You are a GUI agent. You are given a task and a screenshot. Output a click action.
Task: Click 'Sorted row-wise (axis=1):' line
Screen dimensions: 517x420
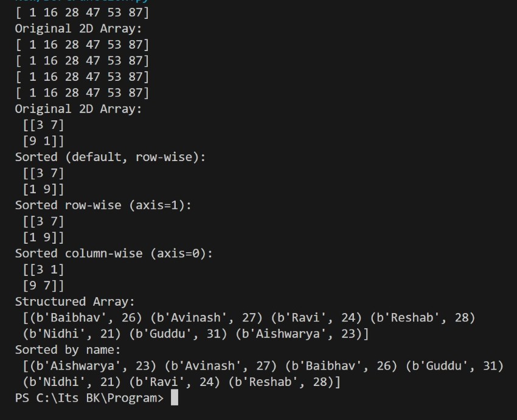(103, 205)
